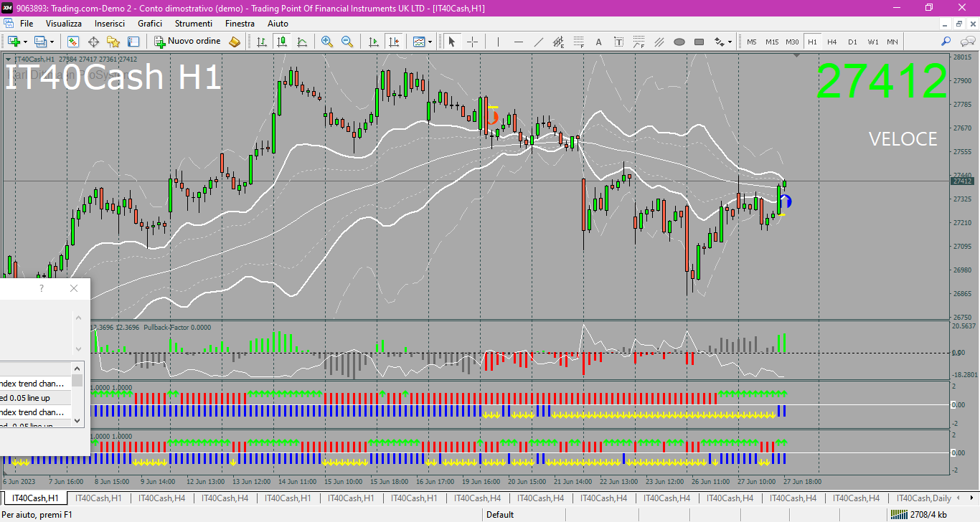Switch timeframe to M15
The image size is (980, 522).
[772, 42]
